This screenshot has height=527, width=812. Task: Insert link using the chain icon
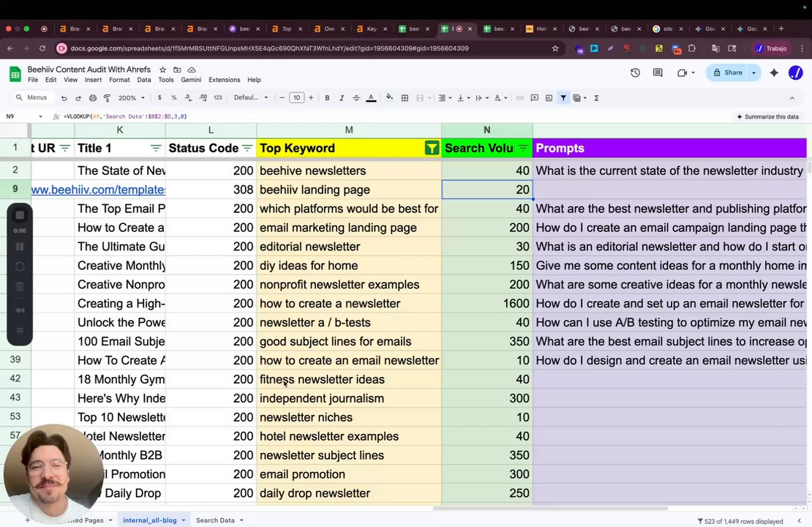[520, 98]
